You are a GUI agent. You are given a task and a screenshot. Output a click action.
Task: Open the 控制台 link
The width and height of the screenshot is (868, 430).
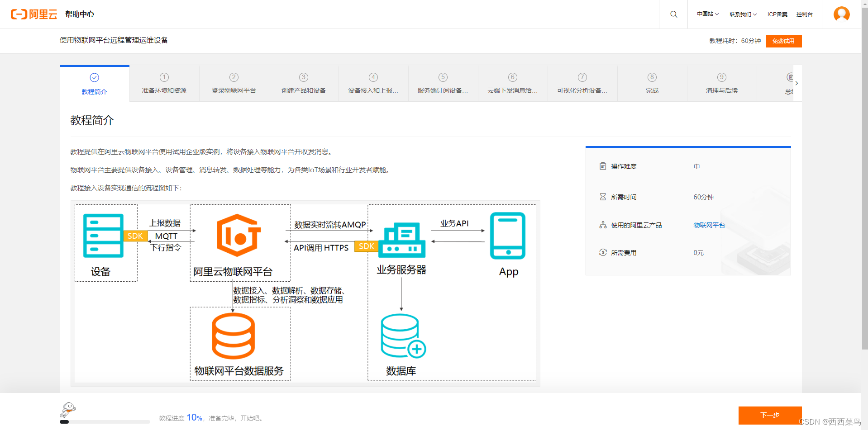click(804, 14)
